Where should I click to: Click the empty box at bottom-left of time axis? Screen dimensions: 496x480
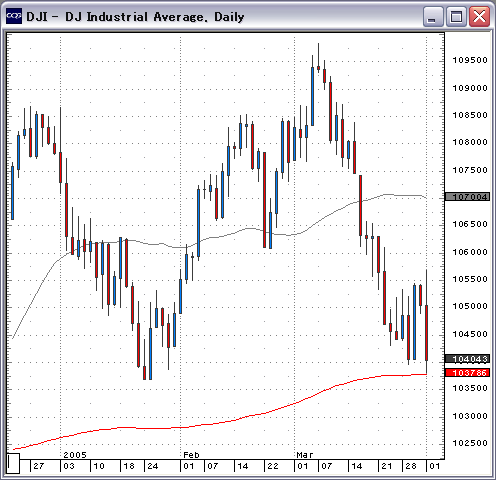coord(13,463)
